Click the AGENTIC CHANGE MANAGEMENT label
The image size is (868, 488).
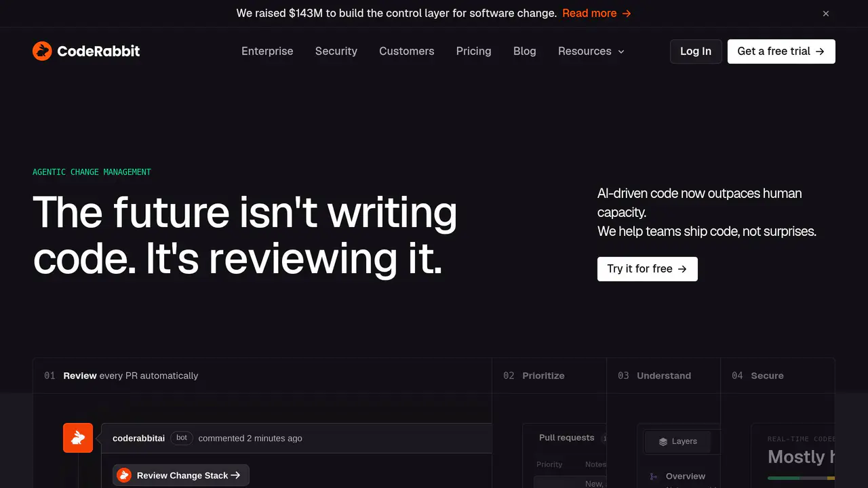92,172
